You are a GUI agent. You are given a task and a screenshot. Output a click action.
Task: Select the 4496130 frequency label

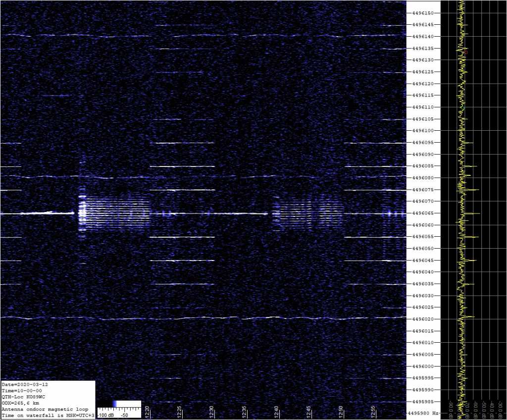[x=423, y=60]
